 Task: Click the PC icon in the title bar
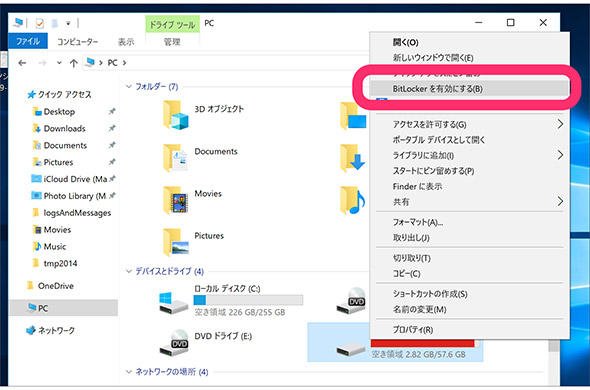pos(18,23)
